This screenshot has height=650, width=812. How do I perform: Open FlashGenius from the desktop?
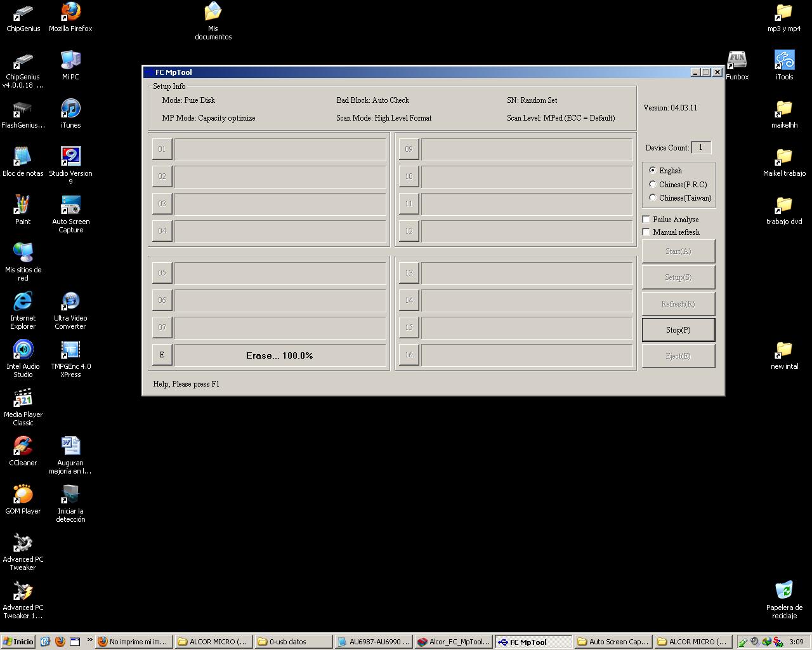click(x=23, y=108)
